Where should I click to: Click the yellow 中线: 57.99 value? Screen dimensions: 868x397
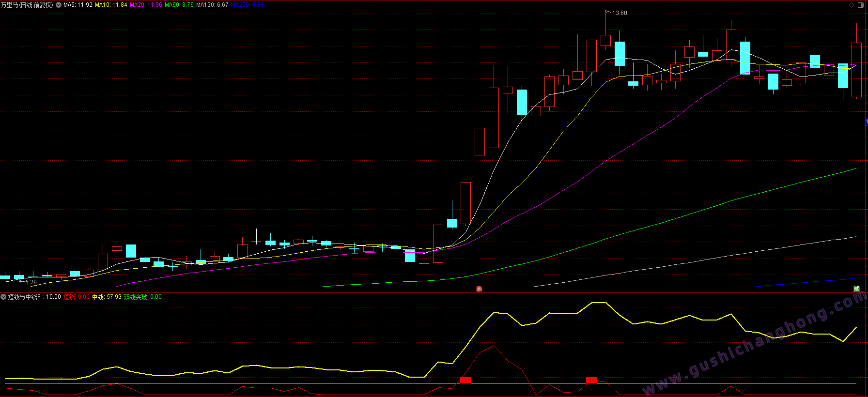pyautogui.click(x=107, y=297)
